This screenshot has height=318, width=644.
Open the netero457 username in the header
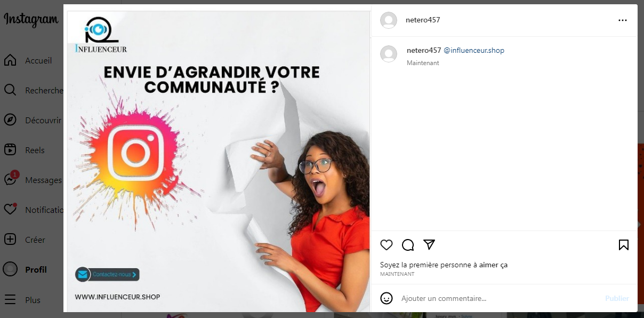click(423, 20)
